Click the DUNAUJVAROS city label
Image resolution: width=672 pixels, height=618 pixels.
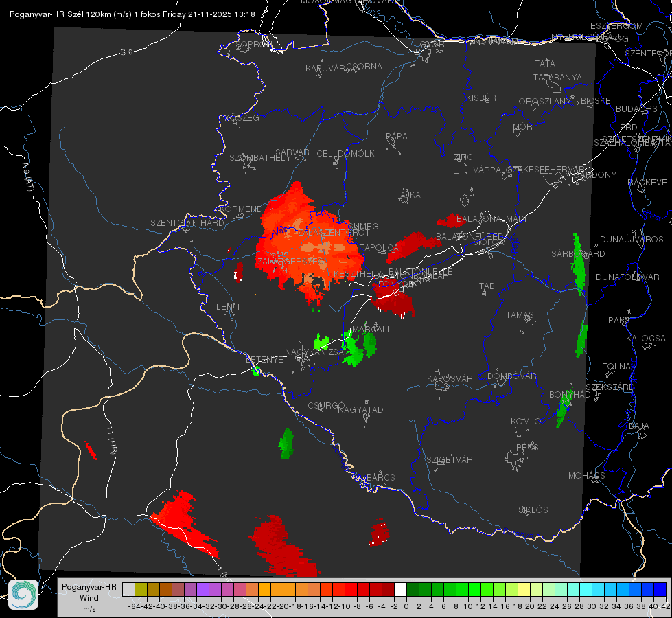point(632,240)
